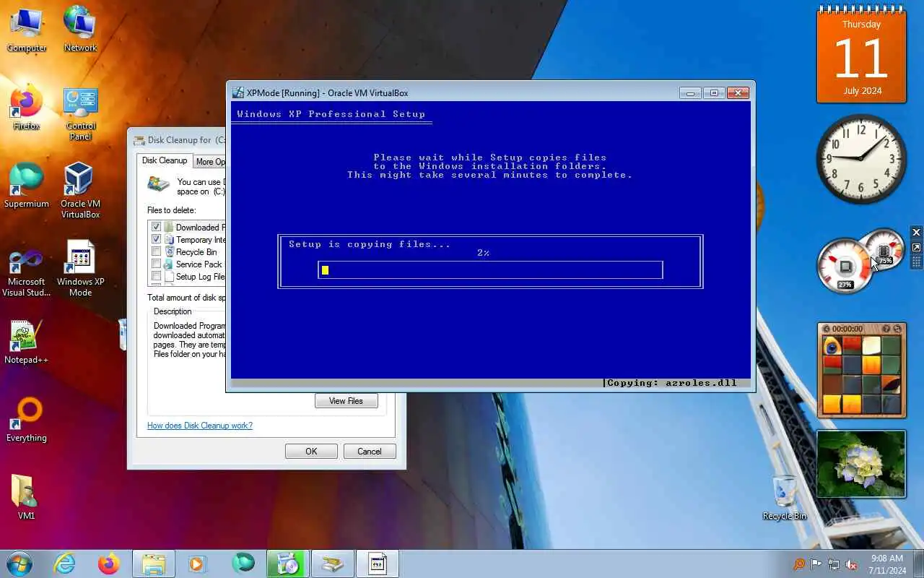
Task: Click the muted volume tray icon
Action: tap(851, 564)
